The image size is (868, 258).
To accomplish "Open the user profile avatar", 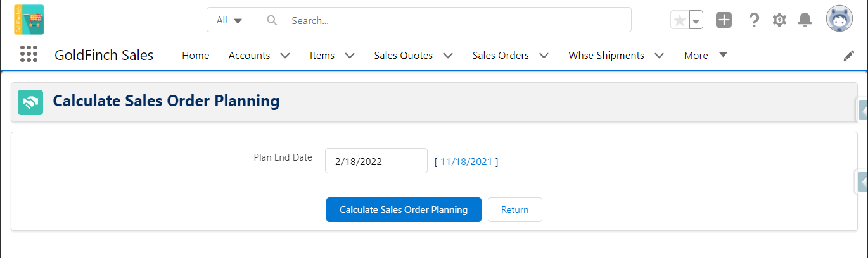I will (x=839, y=20).
